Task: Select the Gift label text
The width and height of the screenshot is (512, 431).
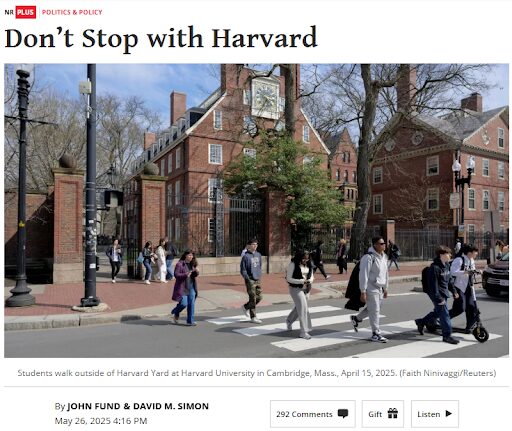Action: pos(375,414)
